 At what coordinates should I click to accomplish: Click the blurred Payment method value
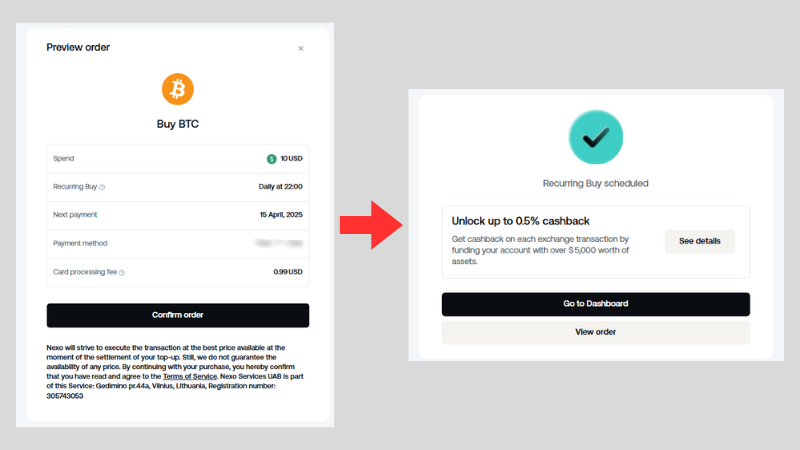pyautogui.click(x=280, y=243)
